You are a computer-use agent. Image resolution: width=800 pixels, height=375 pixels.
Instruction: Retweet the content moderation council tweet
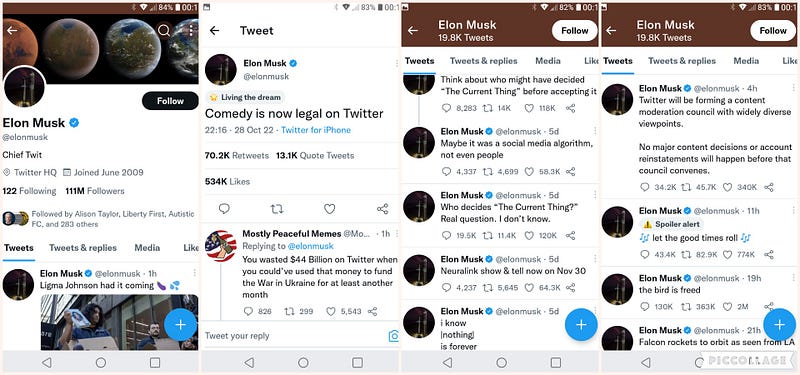click(687, 187)
